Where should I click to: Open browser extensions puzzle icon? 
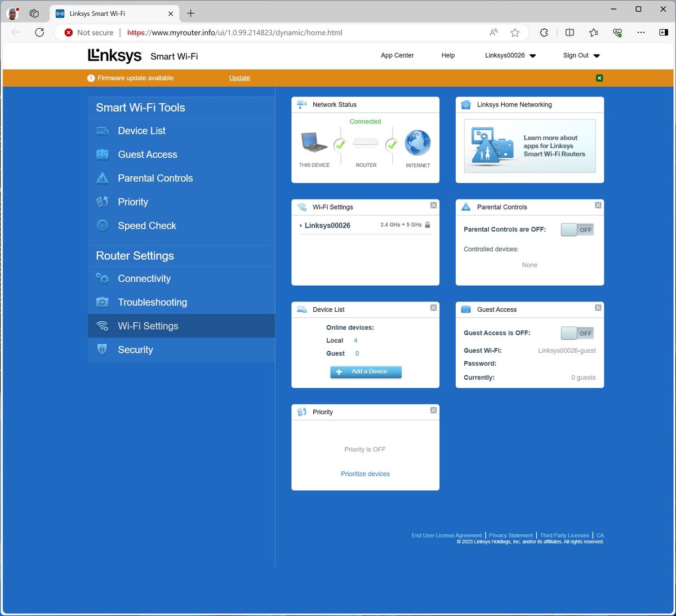pyautogui.click(x=544, y=33)
